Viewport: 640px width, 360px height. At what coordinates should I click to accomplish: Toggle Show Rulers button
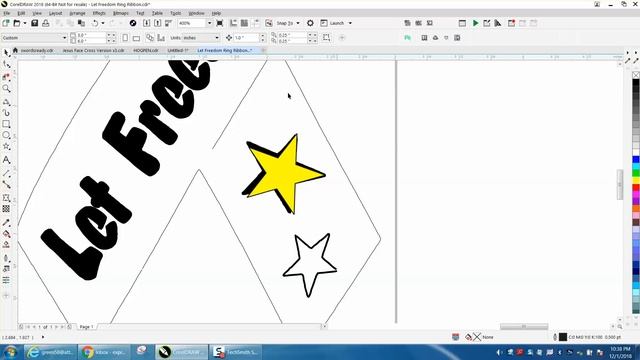click(233, 23)
